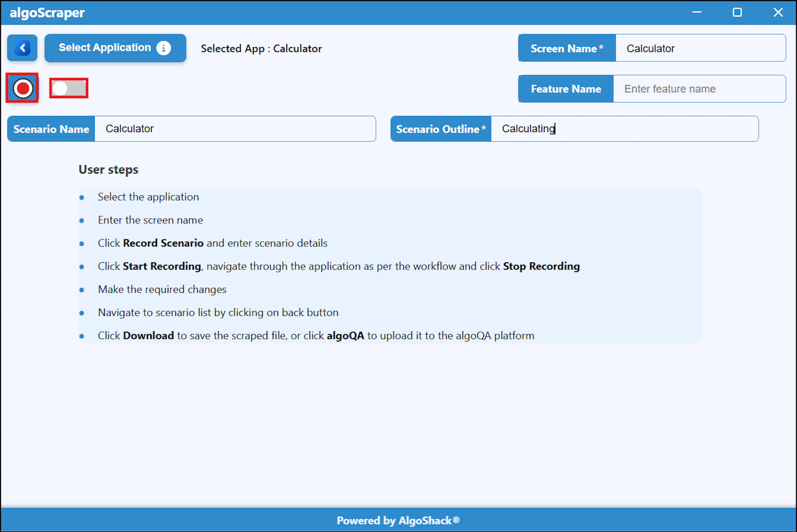This screenshot has height=532, width=797.
Task: Click the Selected App : Calculator text
Action: tap(261, 49)
